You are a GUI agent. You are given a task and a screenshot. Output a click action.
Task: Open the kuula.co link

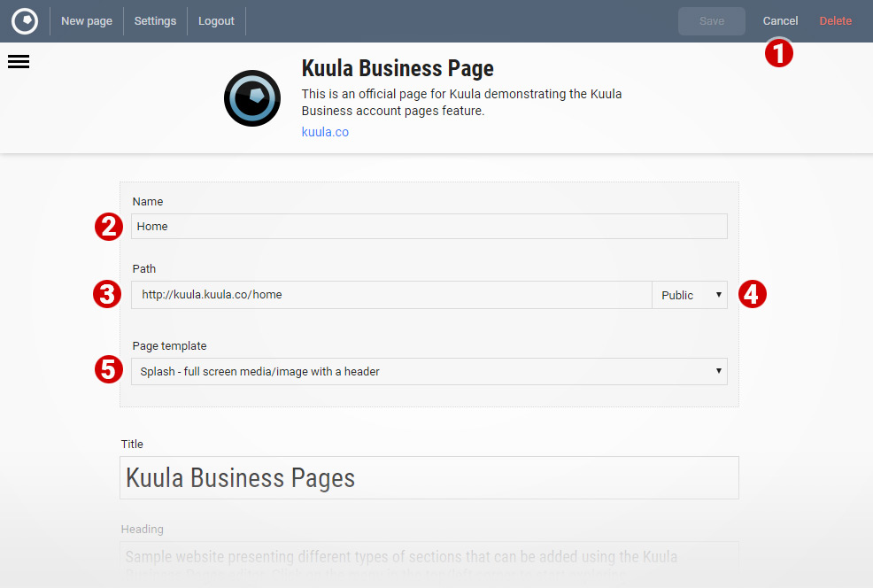pyautogui.click(x=325, y=132)
